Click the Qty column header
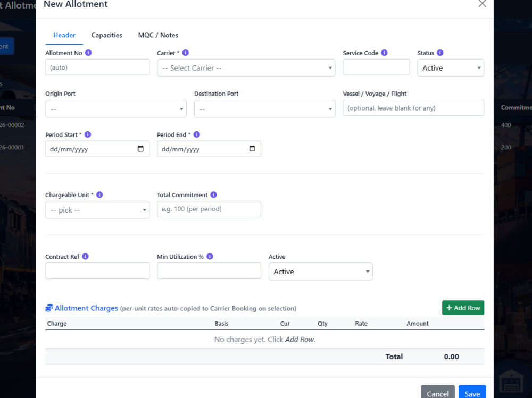Viewport: 532px width, 398px height. [322, 324]
